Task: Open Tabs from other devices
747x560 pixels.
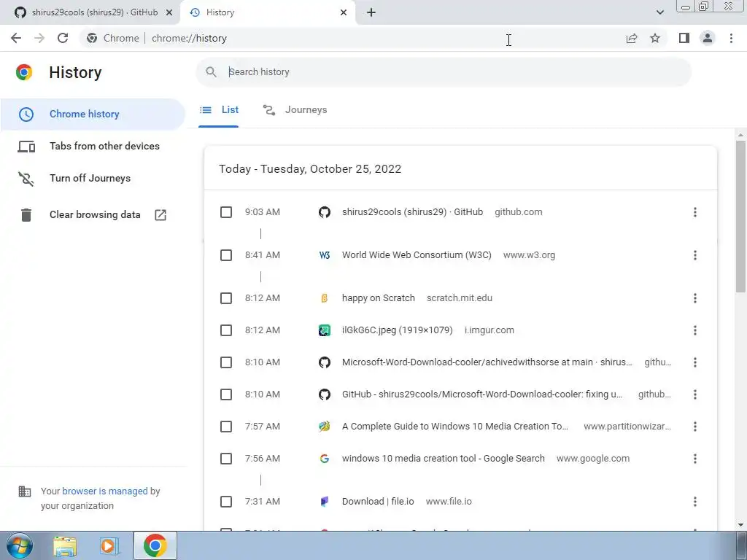Action: pos(93,146)
